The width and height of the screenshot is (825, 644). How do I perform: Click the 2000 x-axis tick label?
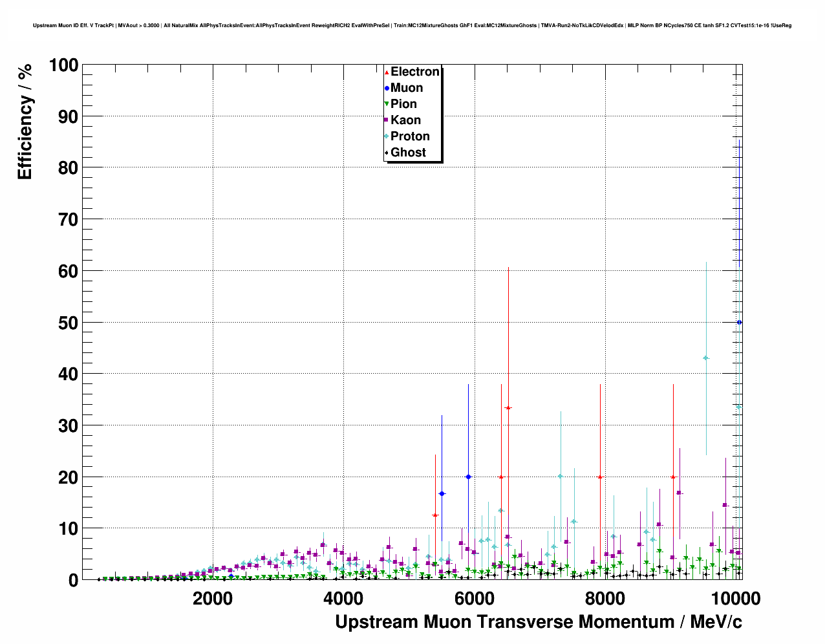213,599
